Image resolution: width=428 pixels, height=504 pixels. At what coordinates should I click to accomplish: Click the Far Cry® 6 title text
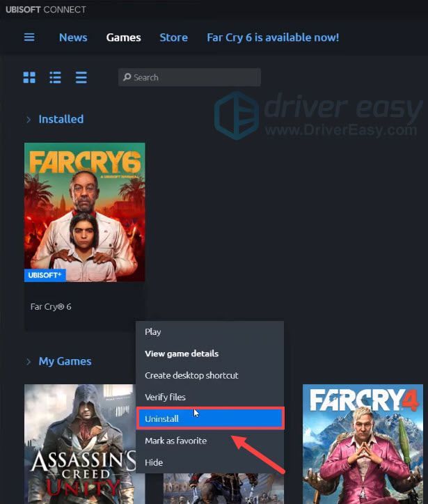click(51, 306)
